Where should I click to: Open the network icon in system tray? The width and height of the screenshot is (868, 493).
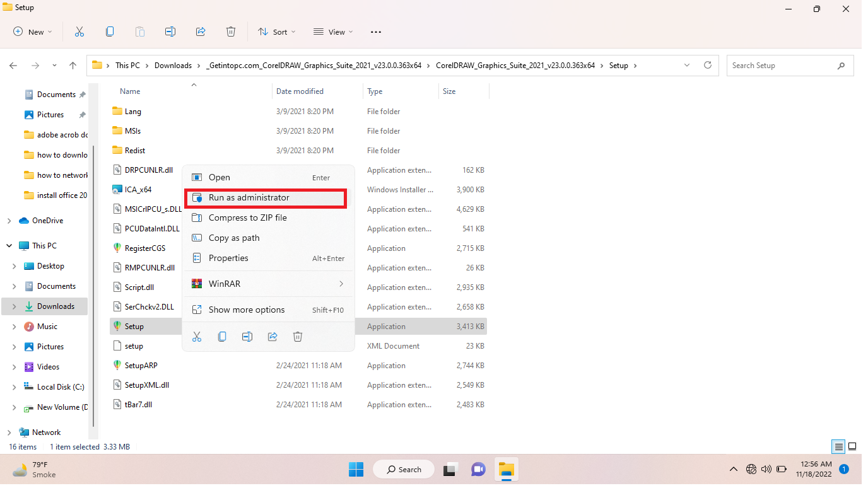click(x=751, y=469)
